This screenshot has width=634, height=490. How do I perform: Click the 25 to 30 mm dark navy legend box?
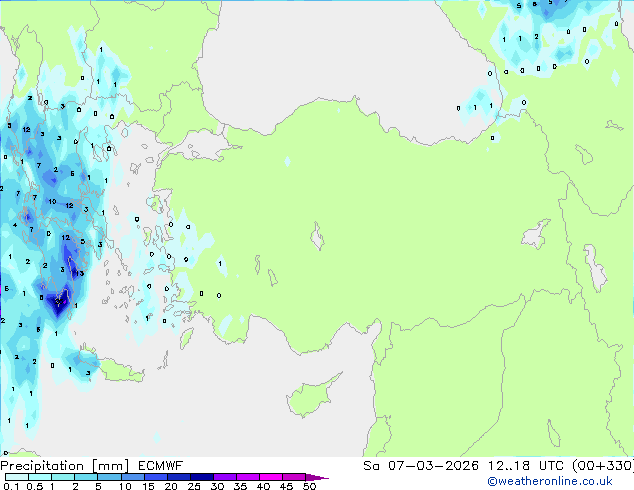202,477
